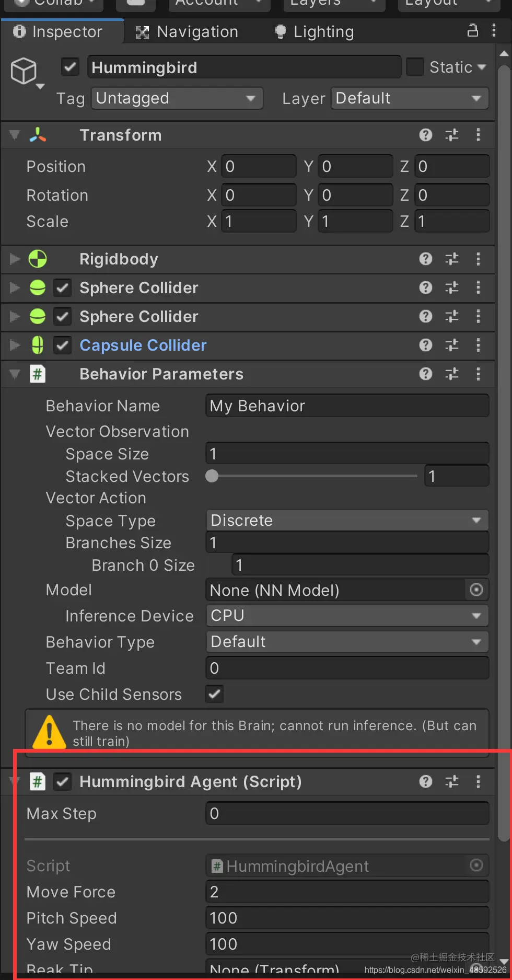
Task: Open Transform component help reference
Action: tap(426, 135)
